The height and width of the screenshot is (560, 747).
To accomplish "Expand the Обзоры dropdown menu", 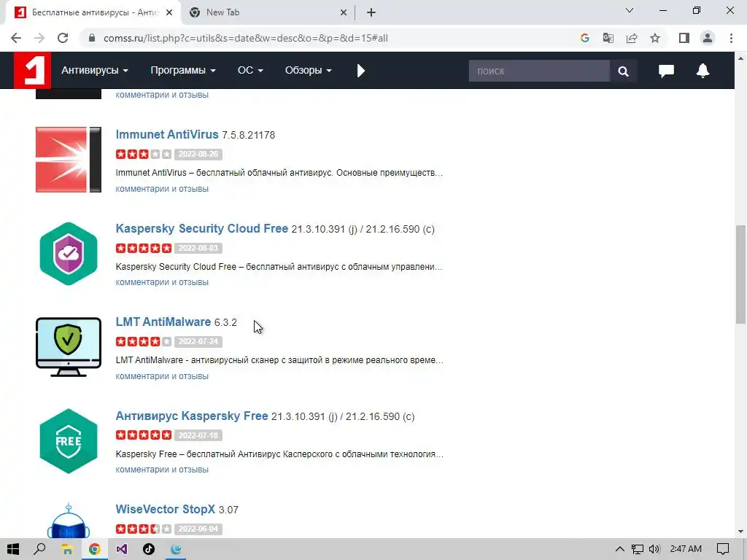I will [309, 71].
